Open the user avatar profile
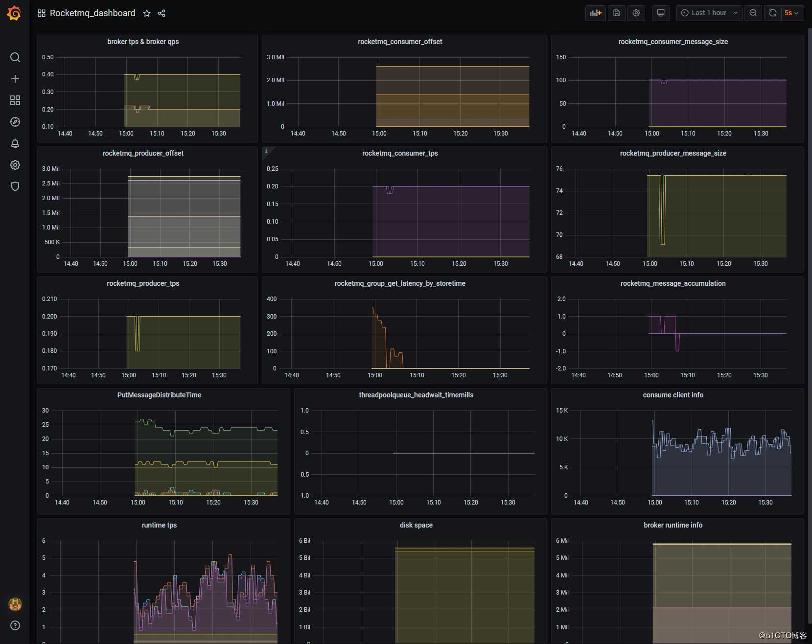This screenshot has width=812, height=644. 15,604
